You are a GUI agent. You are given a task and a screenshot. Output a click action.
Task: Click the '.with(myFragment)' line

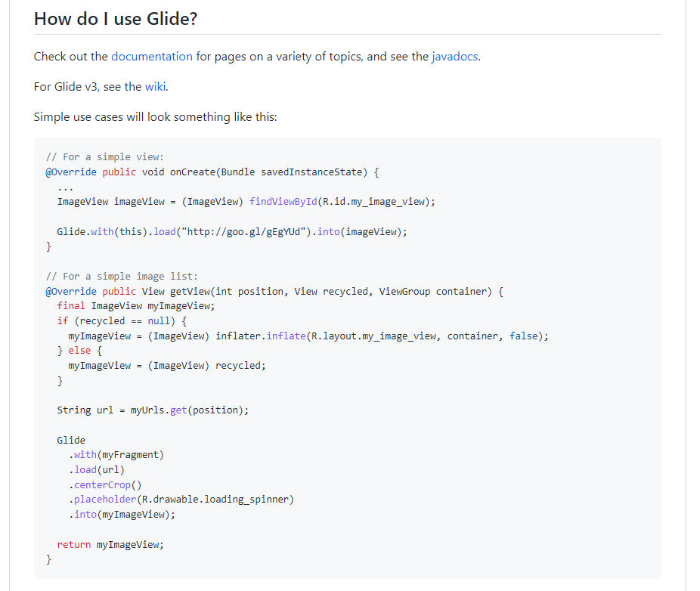click(116, 455)
